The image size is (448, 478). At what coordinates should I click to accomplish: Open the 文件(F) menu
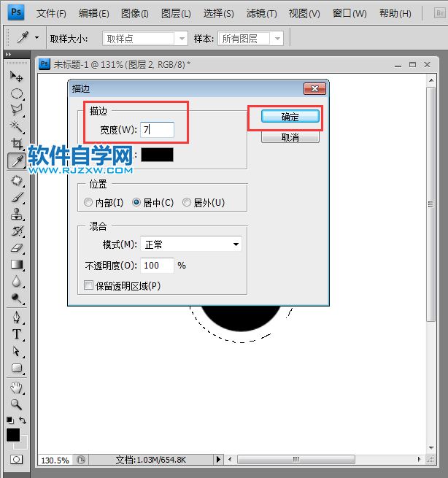click(51, 13)
